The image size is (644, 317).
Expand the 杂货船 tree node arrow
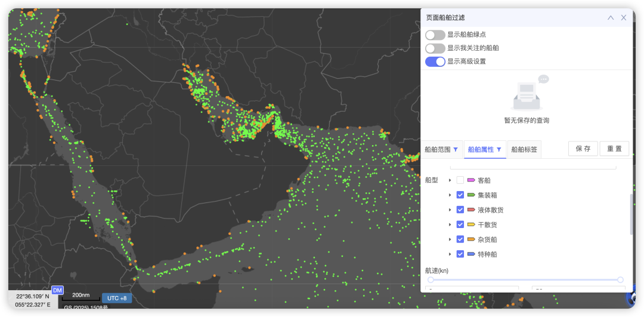(x=450, y=239)
